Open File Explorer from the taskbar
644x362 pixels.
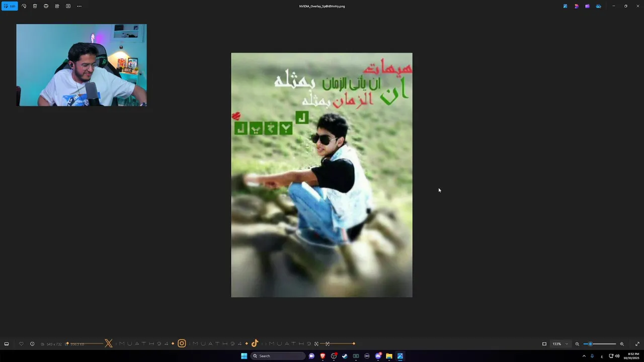point(389,356)
